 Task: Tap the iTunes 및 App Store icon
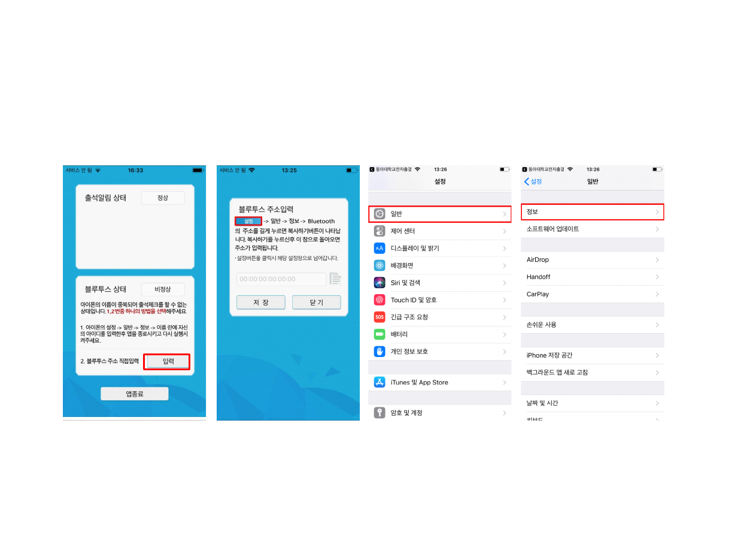click(379, 382)
